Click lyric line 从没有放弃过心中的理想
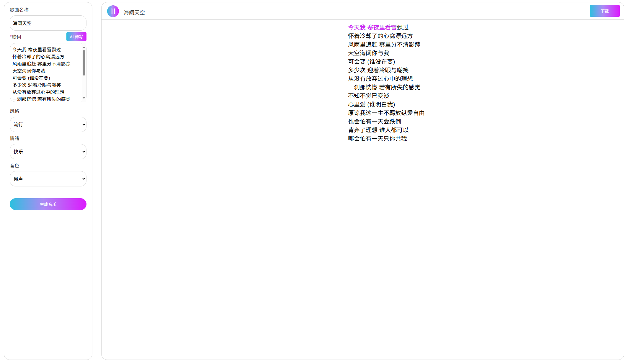The image size is (626, 364). pos(380,79)
